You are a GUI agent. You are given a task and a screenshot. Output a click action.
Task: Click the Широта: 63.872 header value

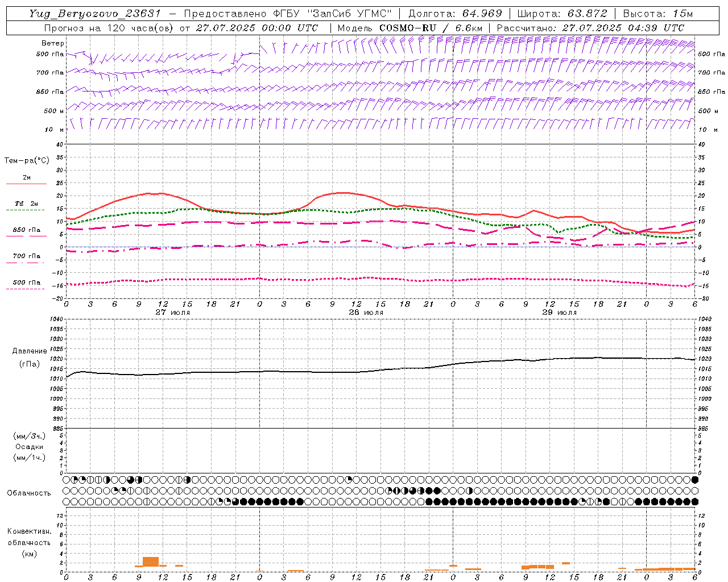click(x=562, y=14)
